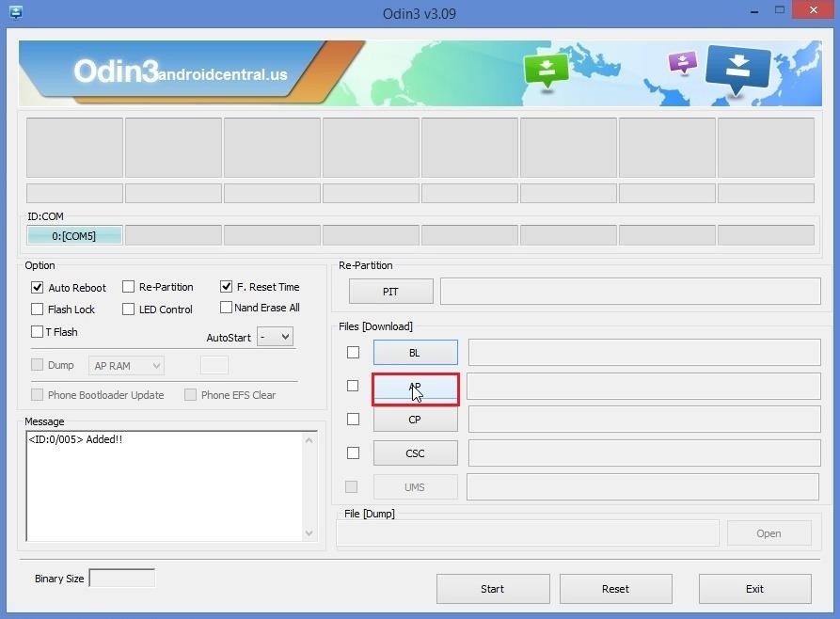Click the Phone EFS Clear checkbox
Image resolution: width=840 pixels, height=619 pixels.
tap(190, 395)
